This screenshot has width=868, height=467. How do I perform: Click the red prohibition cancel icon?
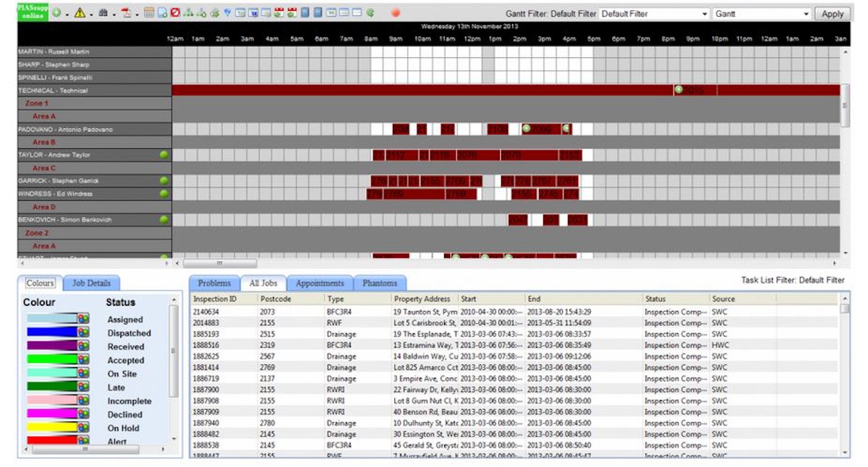[175, 13]
